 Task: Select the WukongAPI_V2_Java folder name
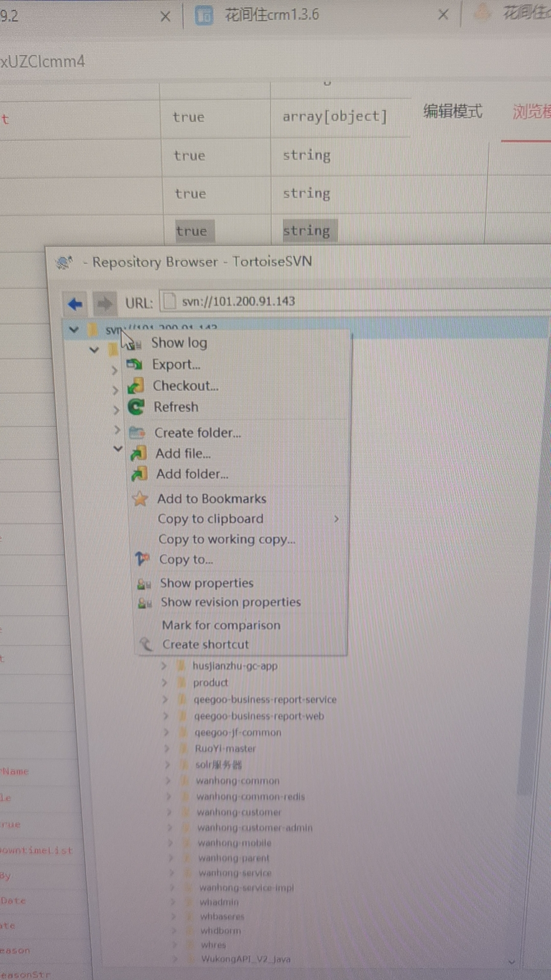(246, 959)
